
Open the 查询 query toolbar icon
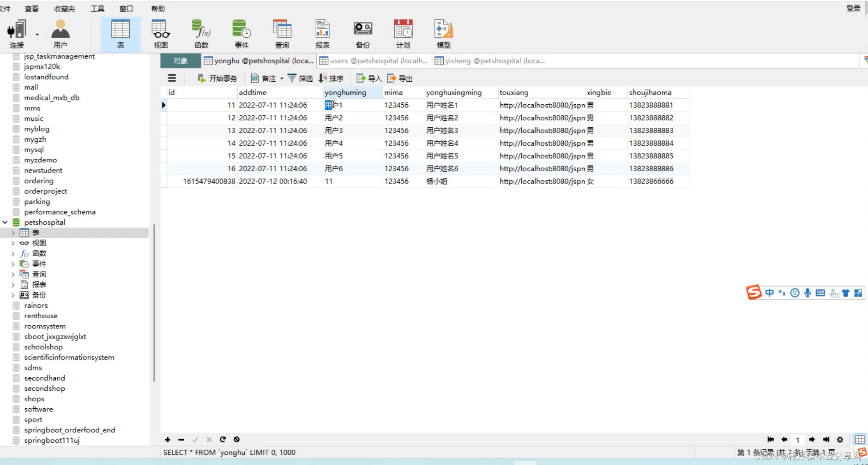(282, 34)
